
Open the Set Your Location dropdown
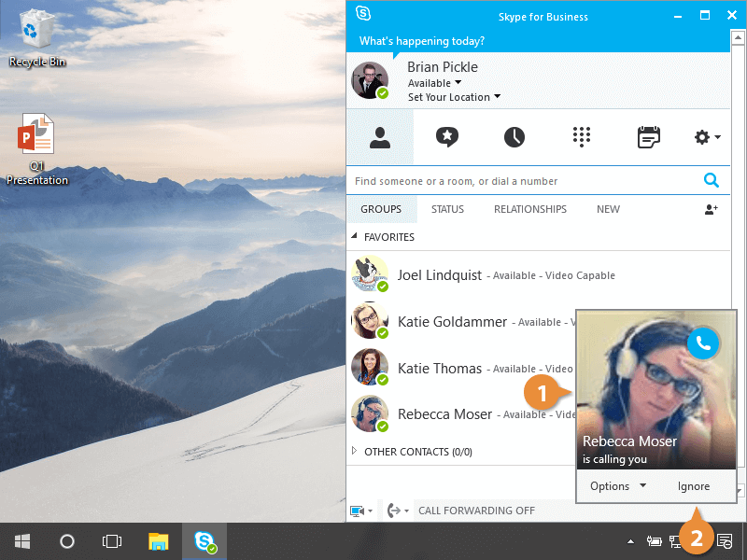(454, 97)
